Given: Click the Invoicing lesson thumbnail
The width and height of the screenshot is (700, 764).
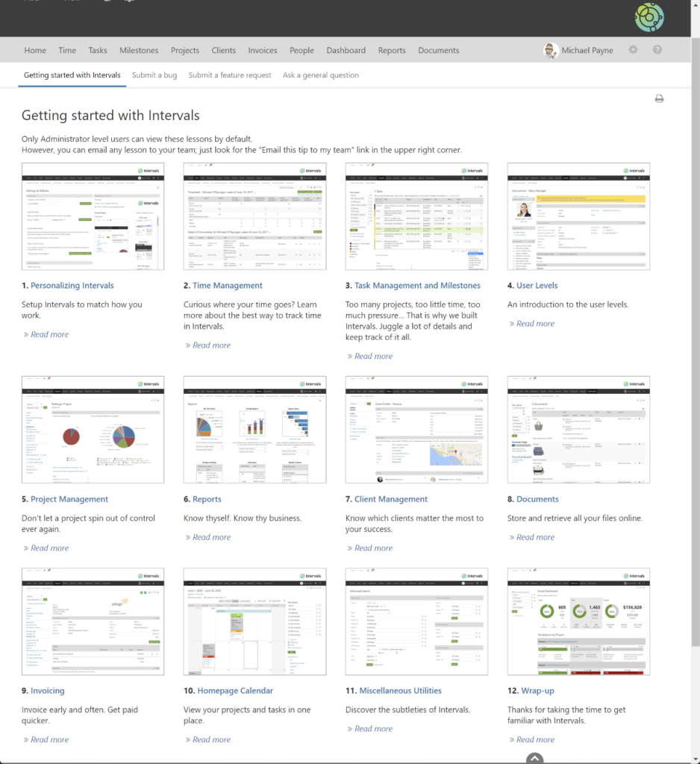Looking at the screenshot, I should click(93, 621).
